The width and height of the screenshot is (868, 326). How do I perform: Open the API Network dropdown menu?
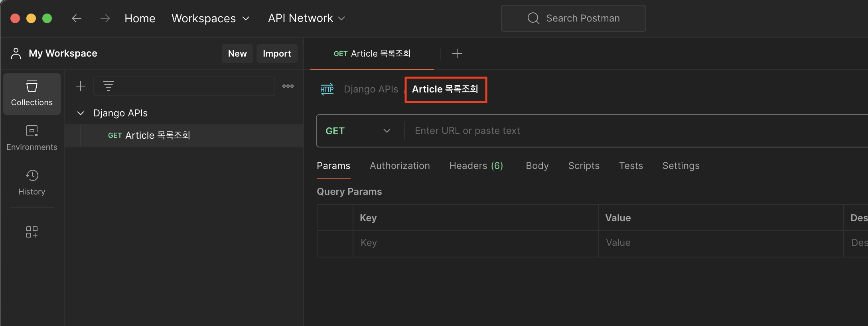(x=306, y=18)
